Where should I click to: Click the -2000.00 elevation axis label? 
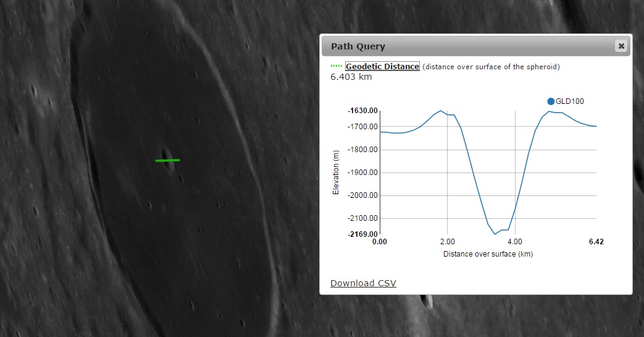[362, 195]
